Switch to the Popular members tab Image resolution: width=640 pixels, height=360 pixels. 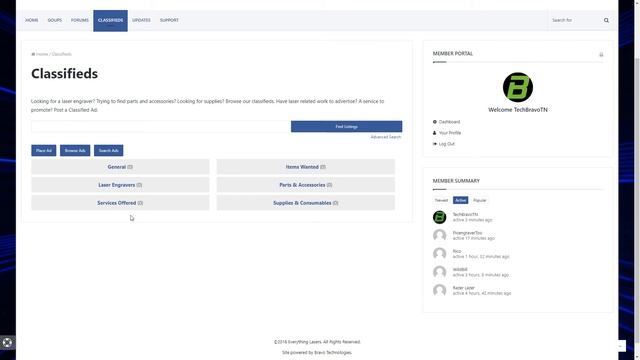pos(480,200)
